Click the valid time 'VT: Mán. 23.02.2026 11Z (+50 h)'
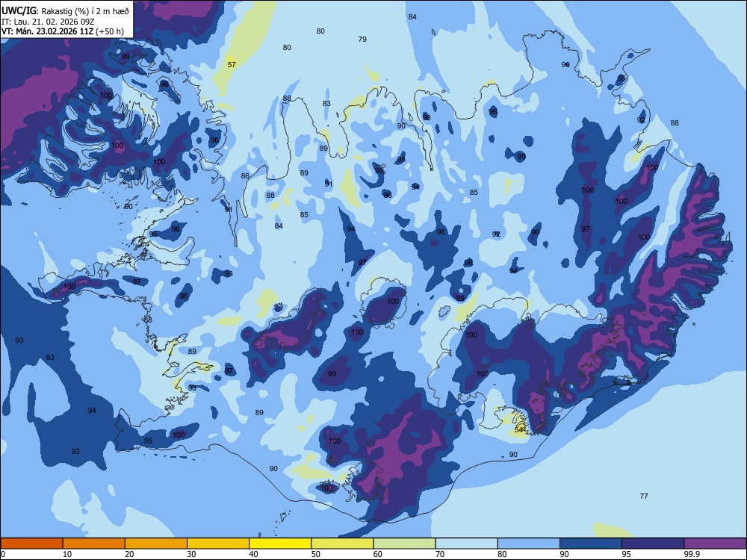The image size is (747, 560). pyautogui.click(x=63, y=31)
